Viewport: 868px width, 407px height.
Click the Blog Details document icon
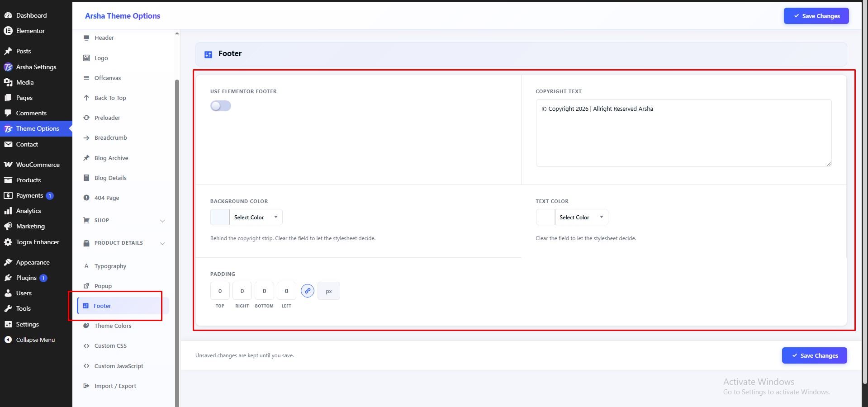click(86, 178)
